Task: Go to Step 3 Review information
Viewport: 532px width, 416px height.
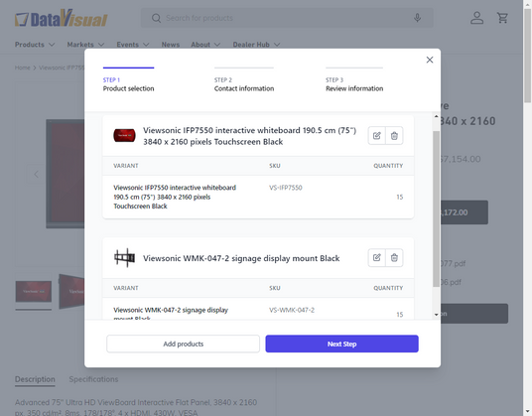Action: 354,84
